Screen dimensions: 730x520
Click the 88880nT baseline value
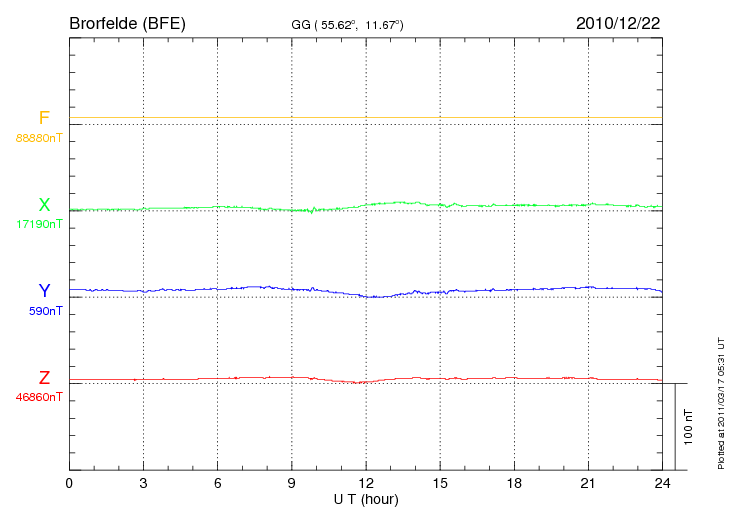39,138
